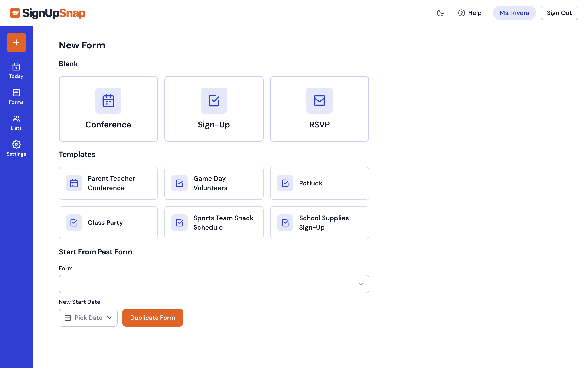The image size is (588, 368).
Task: Click the Game Day Volunteers template icon
Action: [179, 183]
